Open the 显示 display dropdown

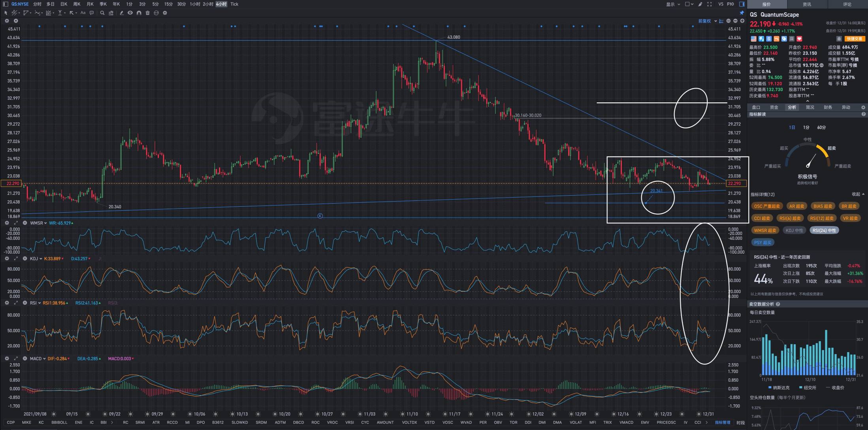(673, 4)
